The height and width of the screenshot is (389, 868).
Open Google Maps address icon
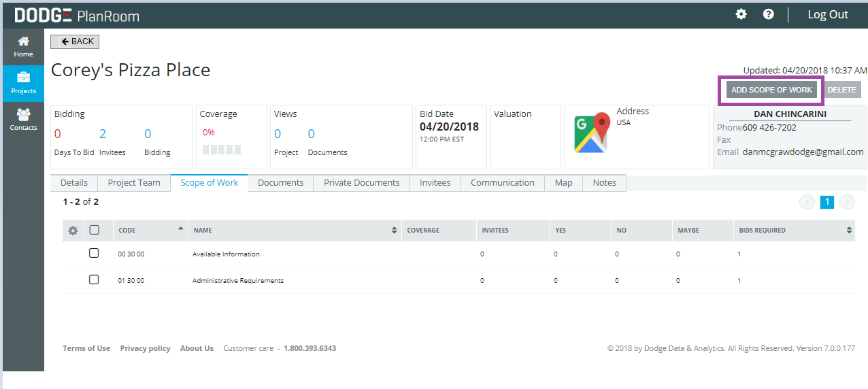(x=590, y=134)
